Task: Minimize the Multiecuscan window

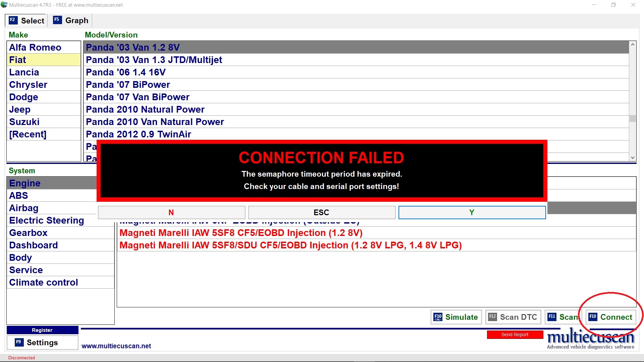Action: [594, 5]
